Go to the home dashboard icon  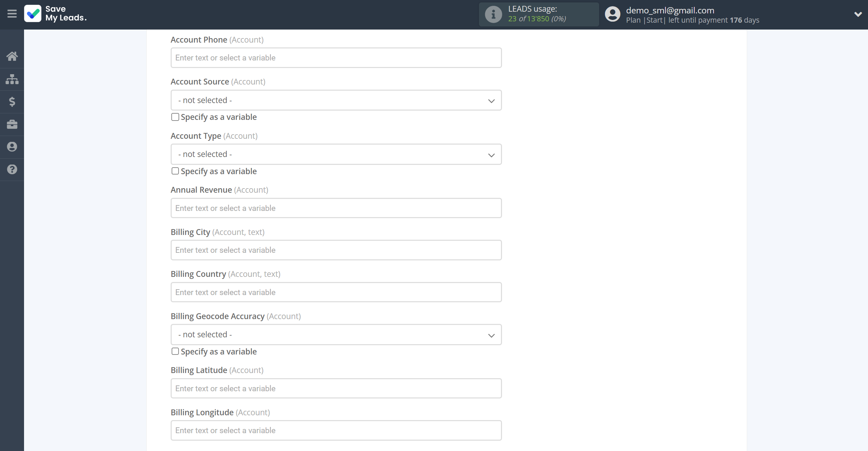pyautogui.click(x=12, y=56)
